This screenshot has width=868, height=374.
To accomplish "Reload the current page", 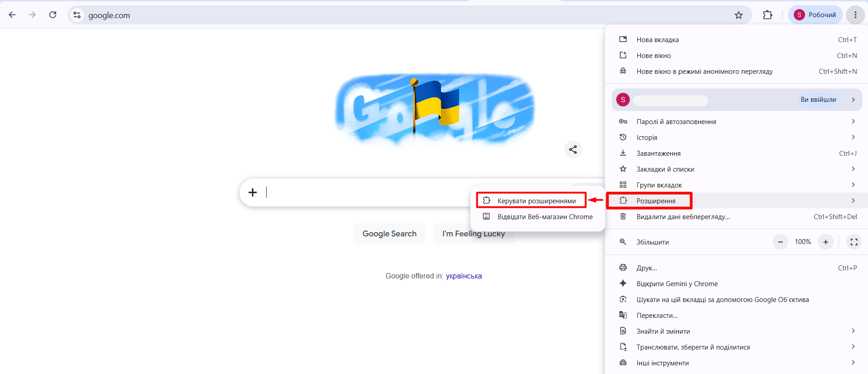I will point(53,15).
